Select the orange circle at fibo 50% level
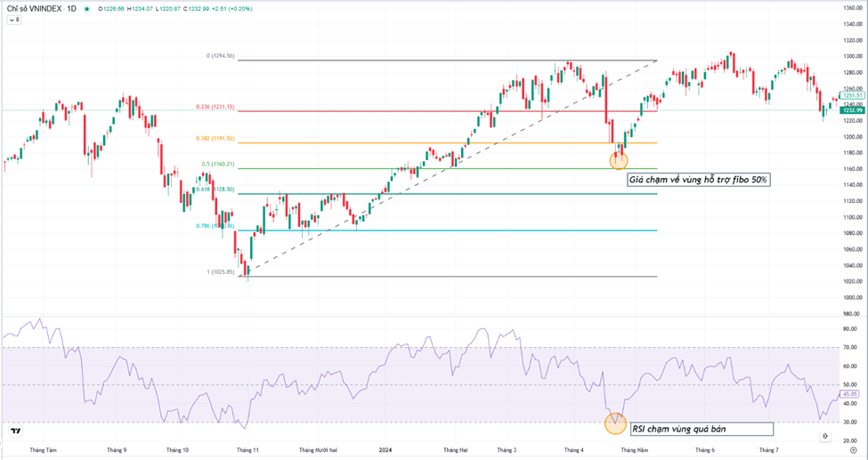The image size is (868, 460). tap(619, 160)
